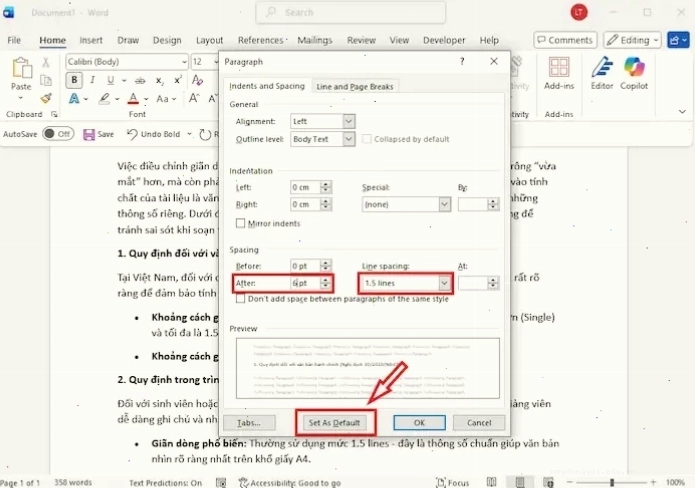
Task: Open the Clipboard dialog launcher icon
Action: pyautogui.click(x=54, y=114)
